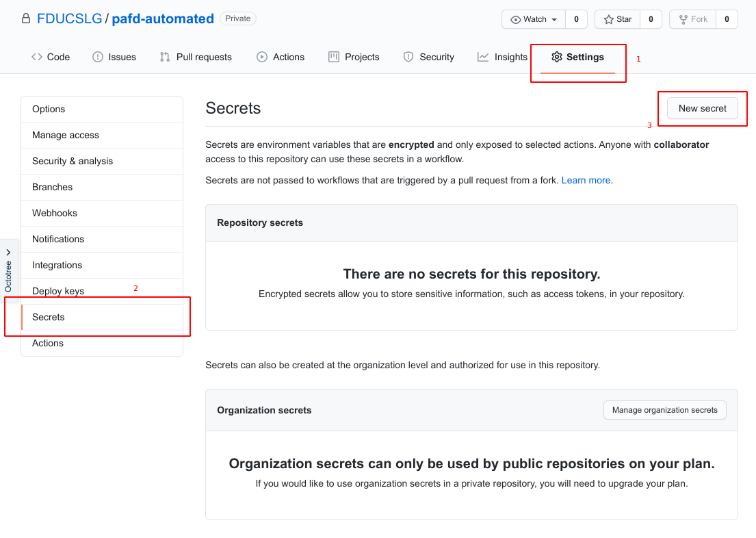Open Deploy keys settings
The height and width of the screenshot is (538, 756).
58,291
